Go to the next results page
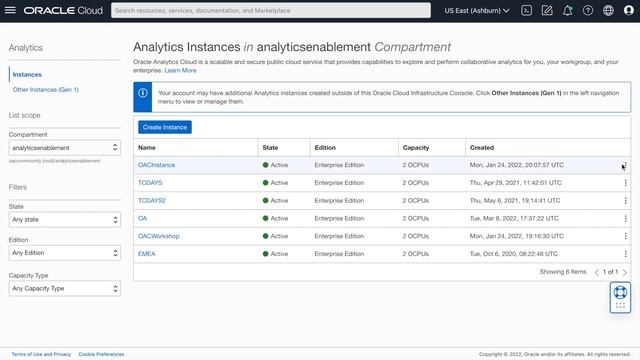640x360 pixels. click(x=624, y=272)
